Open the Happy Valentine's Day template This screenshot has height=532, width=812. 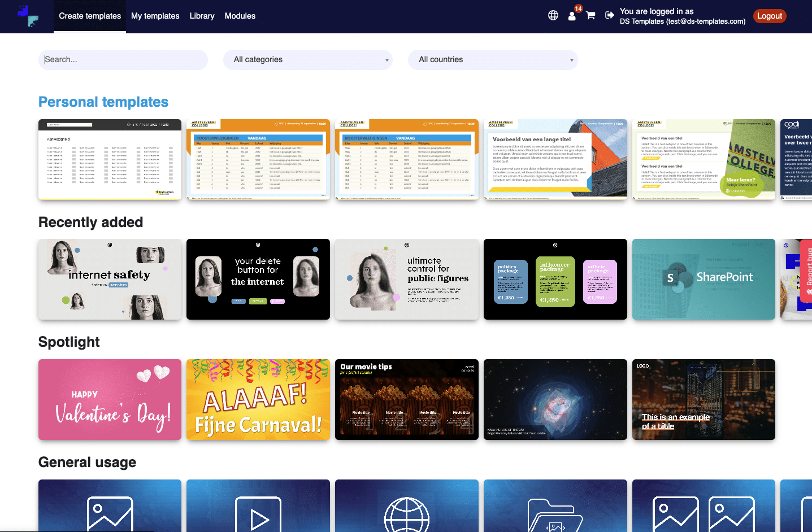[109, 399]
